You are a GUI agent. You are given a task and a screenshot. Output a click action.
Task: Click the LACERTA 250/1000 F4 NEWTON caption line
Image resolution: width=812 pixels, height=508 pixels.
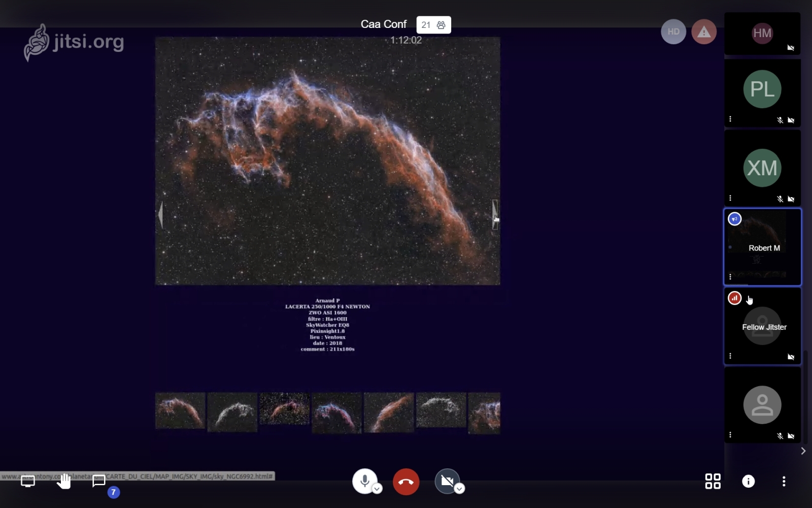[327, 306]
